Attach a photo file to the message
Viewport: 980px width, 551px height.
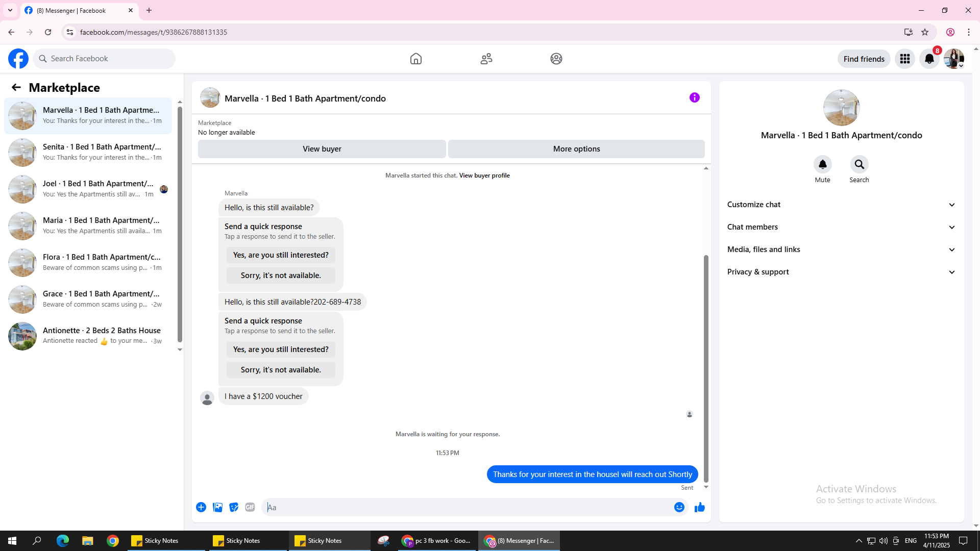pos(217,507)
